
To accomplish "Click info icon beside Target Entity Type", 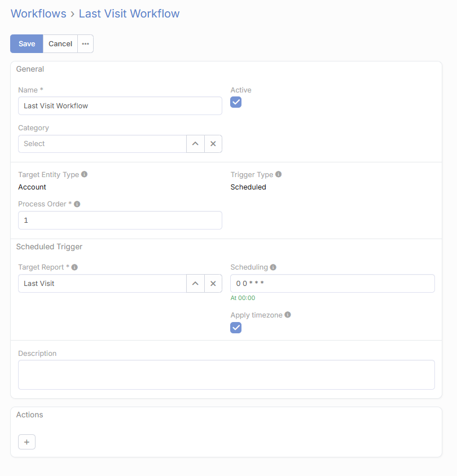I will (x=84, y=174).
